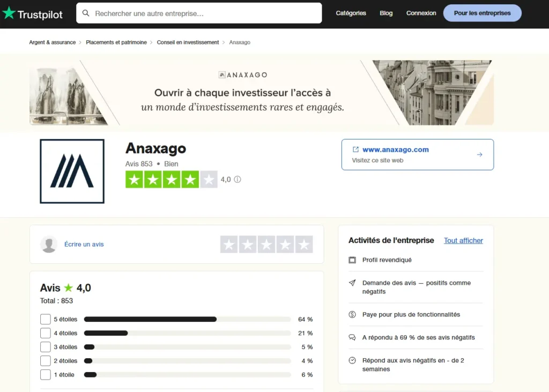Click the flag icon beside Profil revendiqué
The height and width of the screenshot is (392, 549).
coord(352,260)
